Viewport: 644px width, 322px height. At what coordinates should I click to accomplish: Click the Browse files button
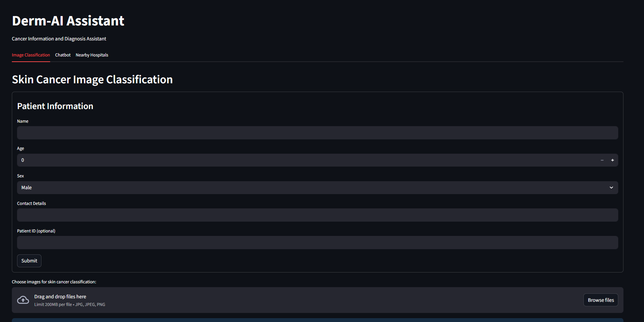point(600,300)
